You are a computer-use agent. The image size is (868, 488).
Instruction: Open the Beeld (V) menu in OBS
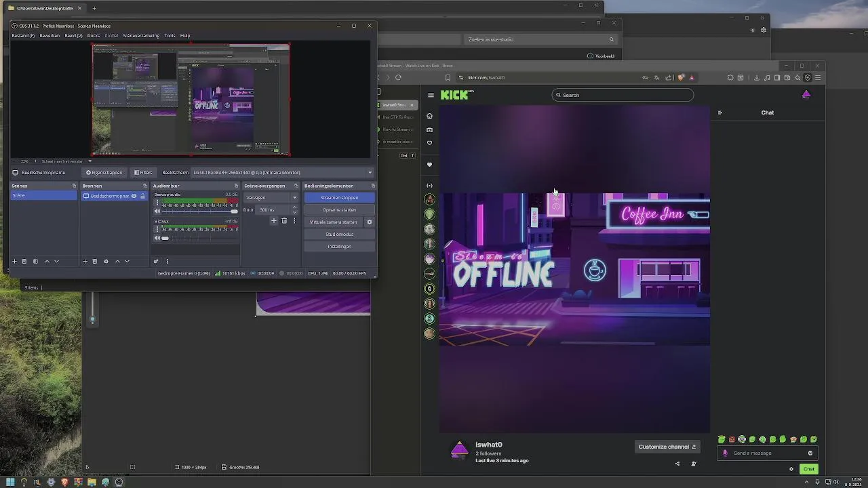tap(73, 35)
